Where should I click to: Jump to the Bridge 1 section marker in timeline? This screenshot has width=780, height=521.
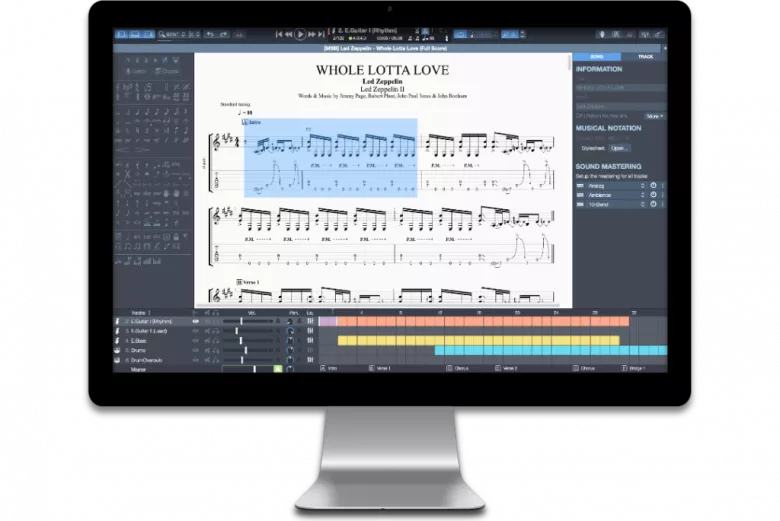click(x=634, y=368)
